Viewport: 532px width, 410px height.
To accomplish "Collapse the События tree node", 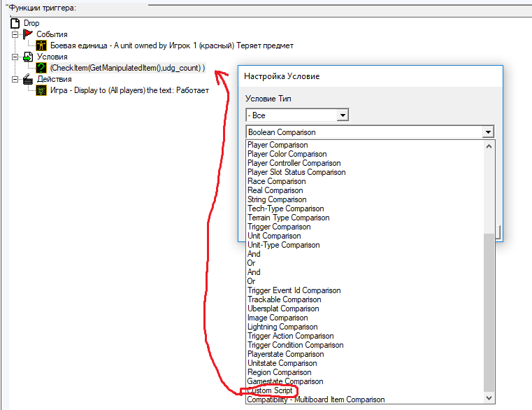I will click(15, 34).
